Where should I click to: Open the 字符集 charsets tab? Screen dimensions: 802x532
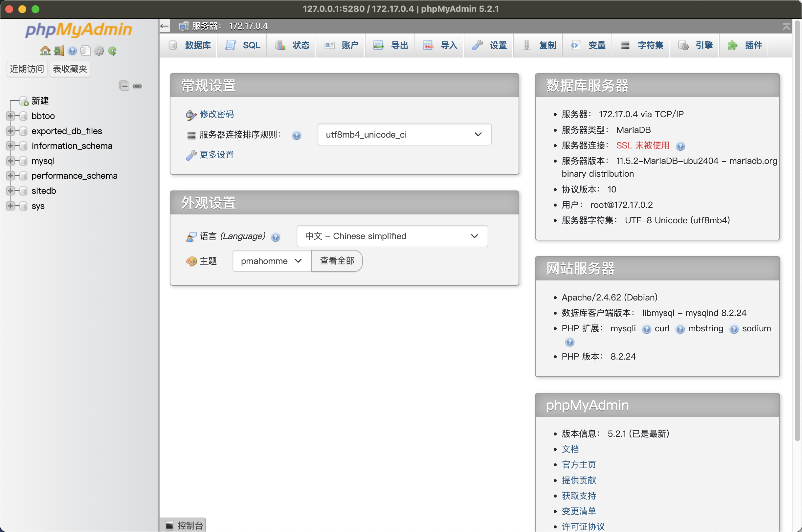pyautogui.click(x=641, y=45)
